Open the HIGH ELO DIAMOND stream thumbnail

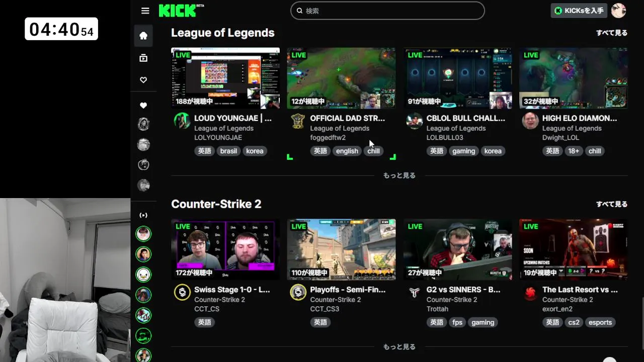(x=574, y=78)
